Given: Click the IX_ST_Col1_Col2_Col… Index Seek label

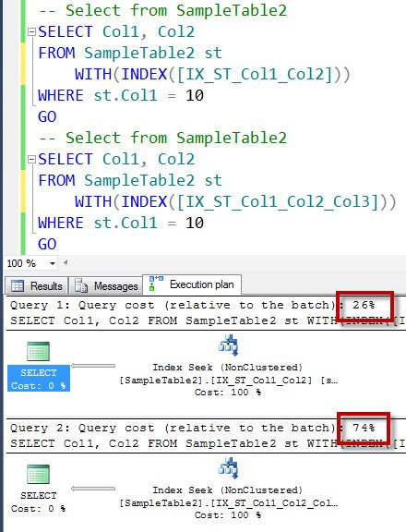Looking at the screenshot, I should [228, 502].
